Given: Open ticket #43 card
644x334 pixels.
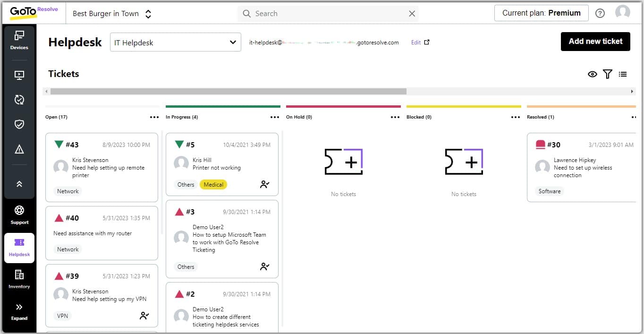Looking at the screenshot, I should (x=102, y=167).
